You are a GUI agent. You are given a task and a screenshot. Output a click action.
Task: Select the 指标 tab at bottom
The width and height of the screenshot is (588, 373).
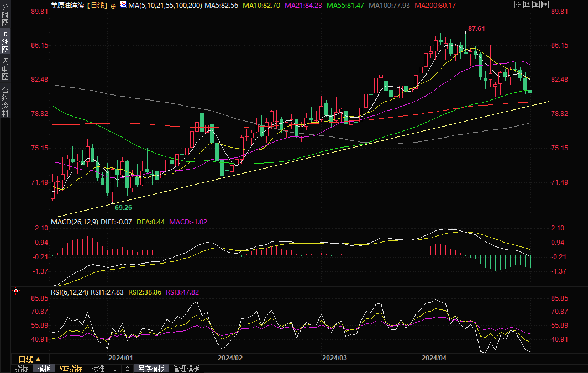tap(22, 369)
